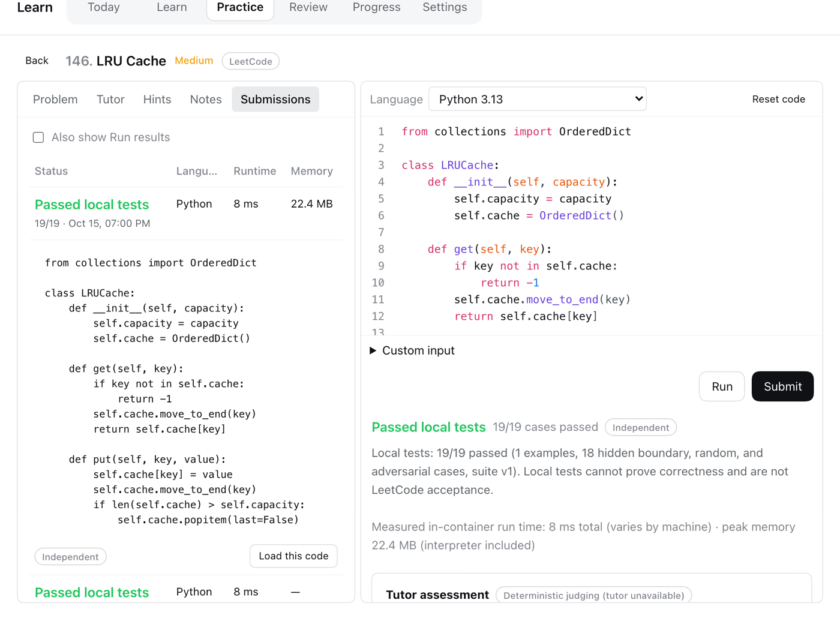Image resolution: width=840 pixels, height=630 pixels.
Task: Select the Submissions tab
Action: point(275,100)
